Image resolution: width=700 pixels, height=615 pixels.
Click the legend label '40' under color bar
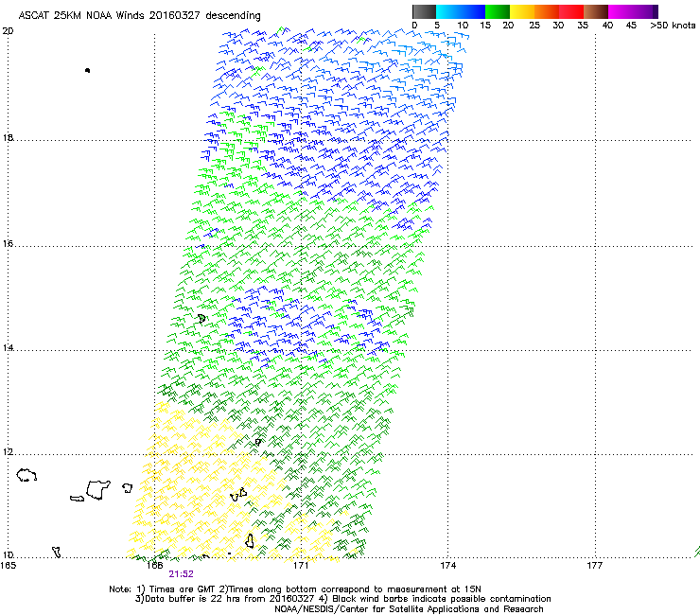point(607,26)
